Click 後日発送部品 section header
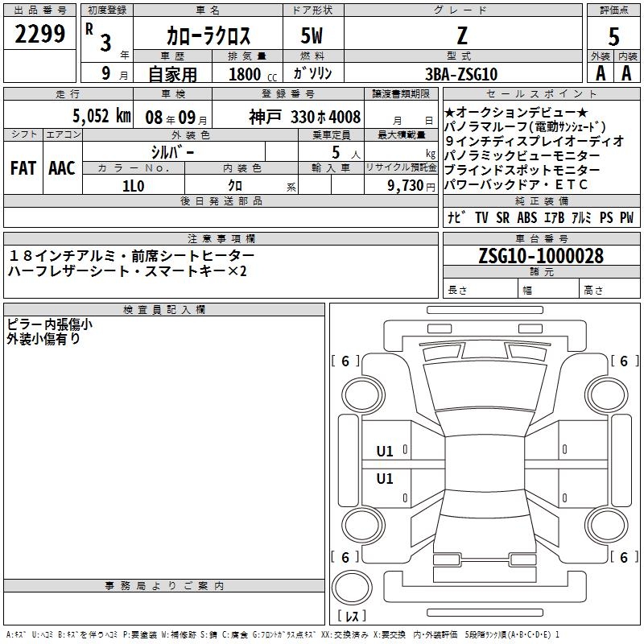Viewport: 644px width, 644px height. (221, 200)
